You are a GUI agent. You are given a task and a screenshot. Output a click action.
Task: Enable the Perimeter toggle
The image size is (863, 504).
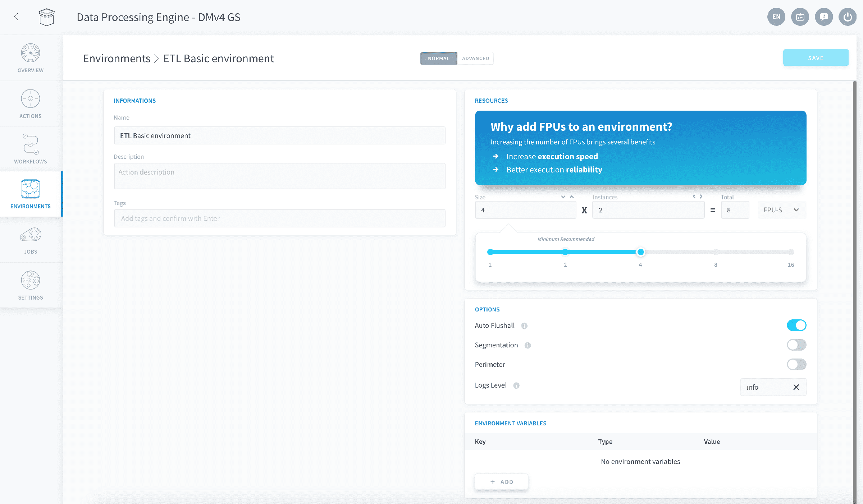796,364
